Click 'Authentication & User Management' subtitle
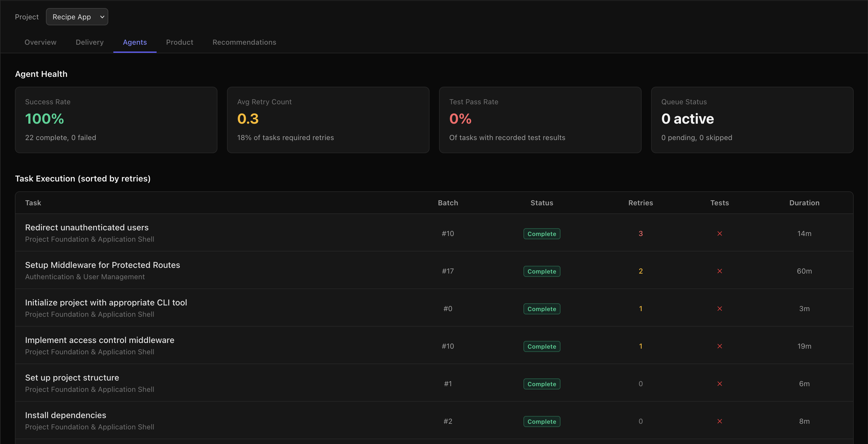This screenshot has height=444, width=868. (85, 277)
